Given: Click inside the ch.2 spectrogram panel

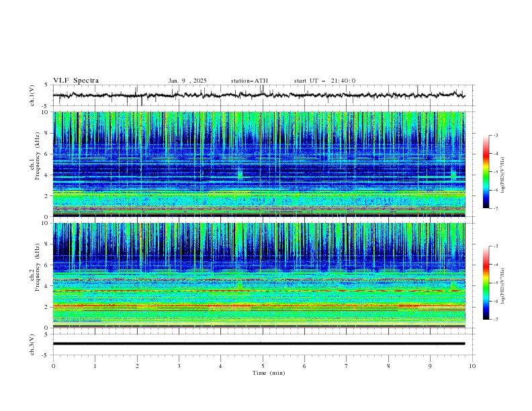Looking at the screenshot, I should (x=259, y=275).
